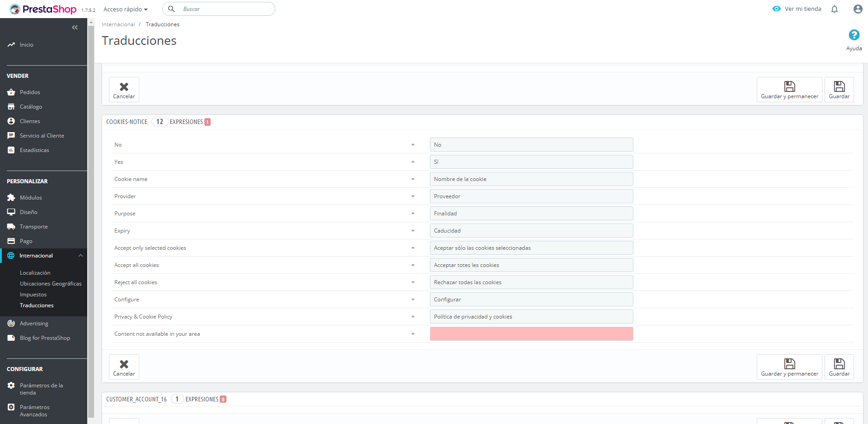Open the Acceso rápido dropdown

(126, 9)
